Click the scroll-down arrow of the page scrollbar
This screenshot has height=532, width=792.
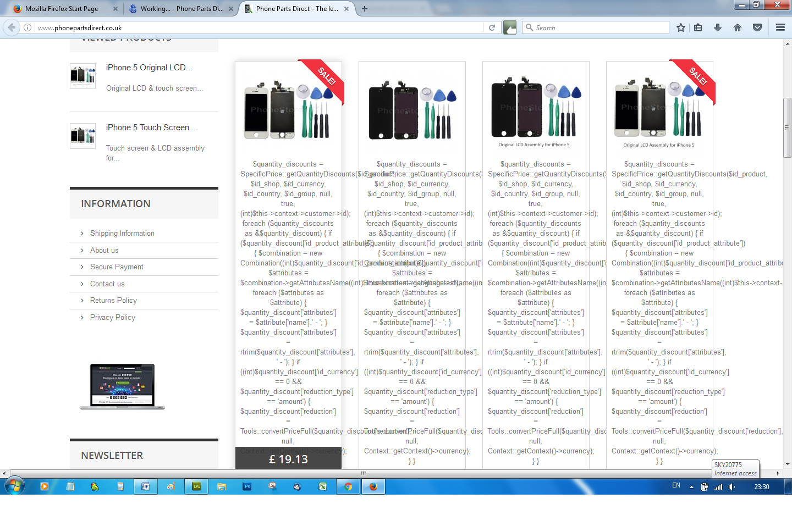point(788,464)
